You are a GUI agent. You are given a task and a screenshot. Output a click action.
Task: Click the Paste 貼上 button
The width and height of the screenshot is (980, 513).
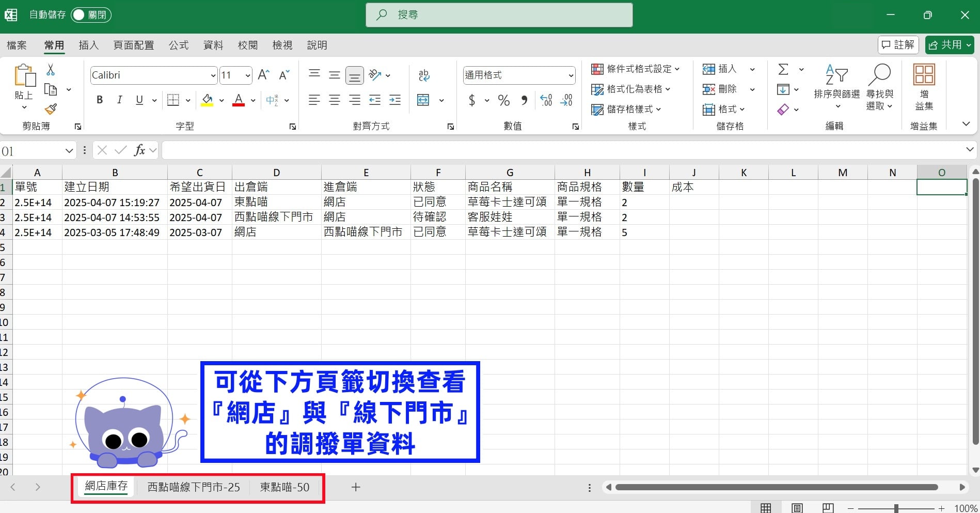click(x=24, y=87)
